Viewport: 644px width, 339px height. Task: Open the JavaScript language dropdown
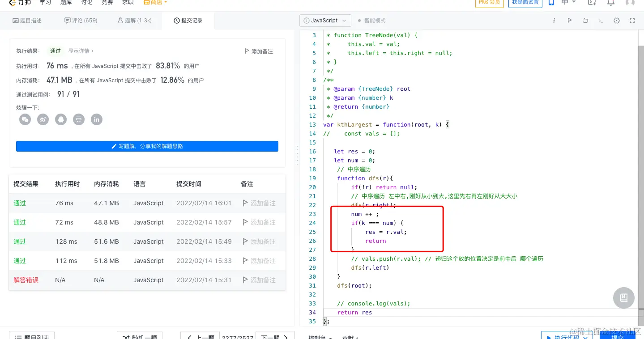pos(325,21)
